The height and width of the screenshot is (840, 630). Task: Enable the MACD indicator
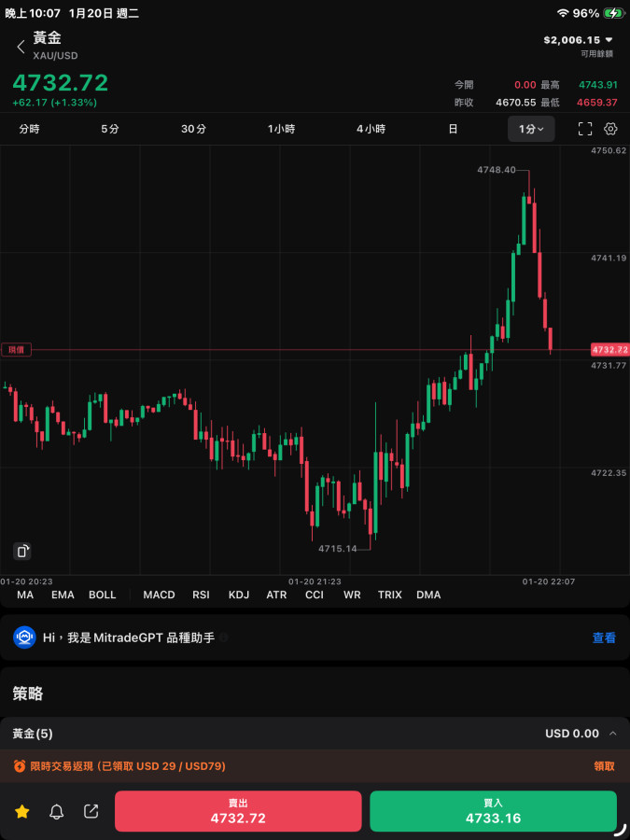159,595
